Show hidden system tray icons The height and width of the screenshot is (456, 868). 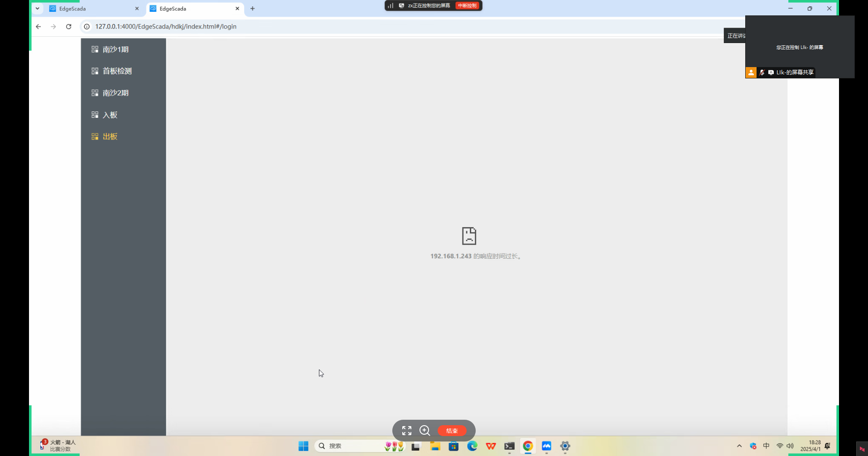click(739, 446)
